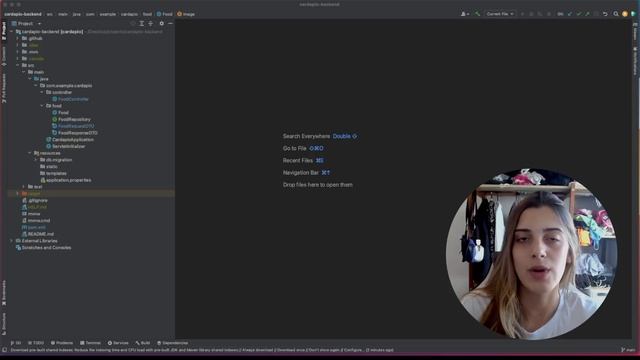Open the Dependencies tab in bottom bar
This screenshot has height=360, width=640.
point(173,343)
